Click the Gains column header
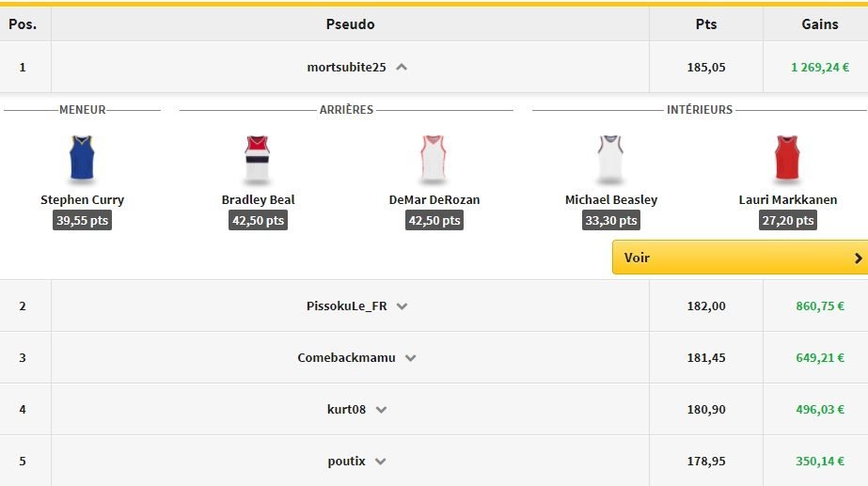The image size is (868, 486). tap(819, 24)
